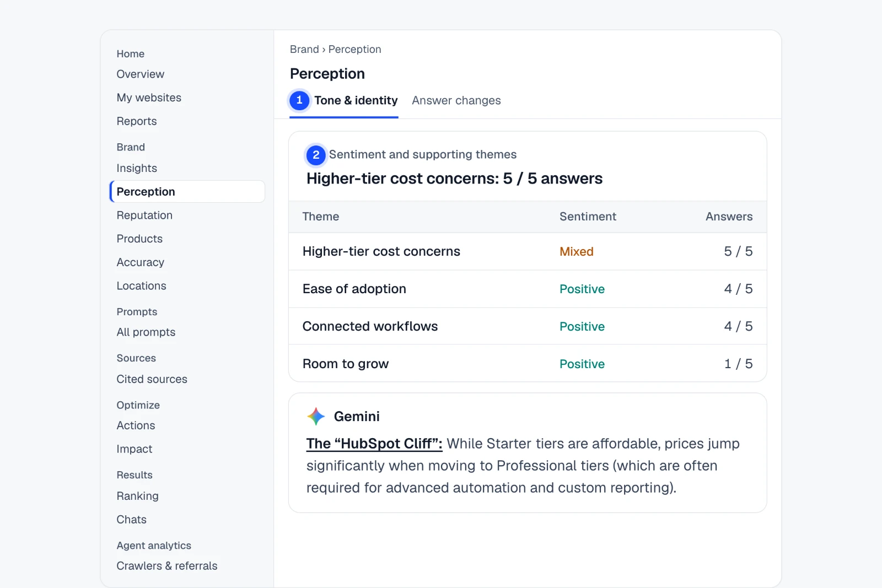Click the Sources sidebar section label
This screenshot has width=882, height=588.
pyautogui.click(x=136, y=358)
